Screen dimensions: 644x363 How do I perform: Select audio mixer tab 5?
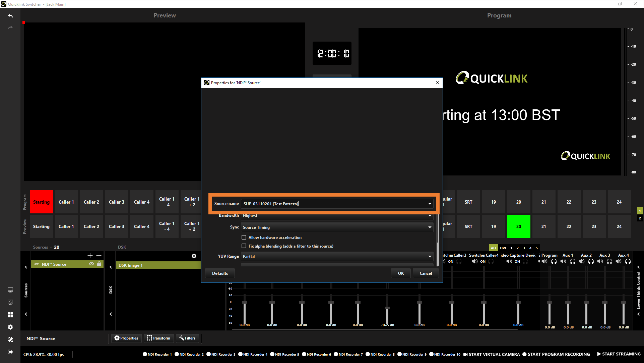537,248
